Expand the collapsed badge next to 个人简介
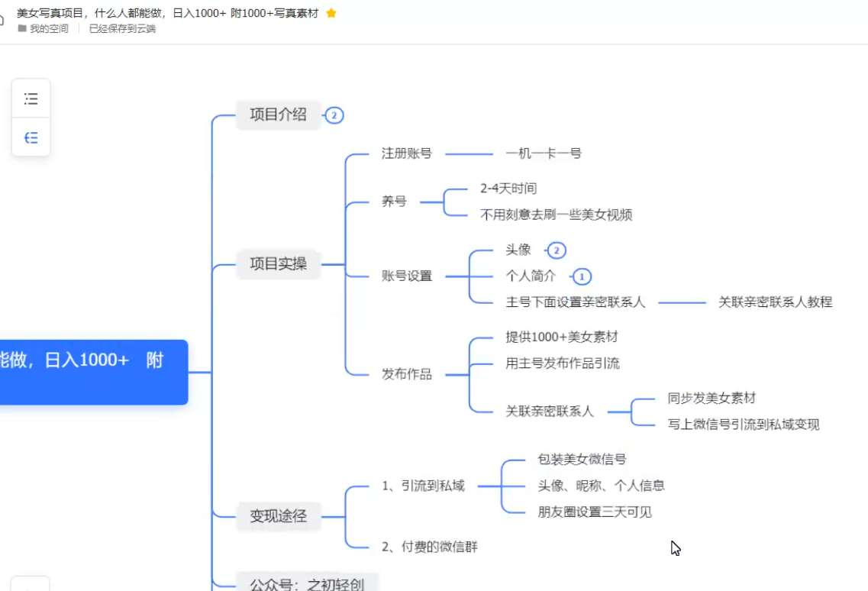This screenshot has height=591, width=868. click(x=582, y=276)
